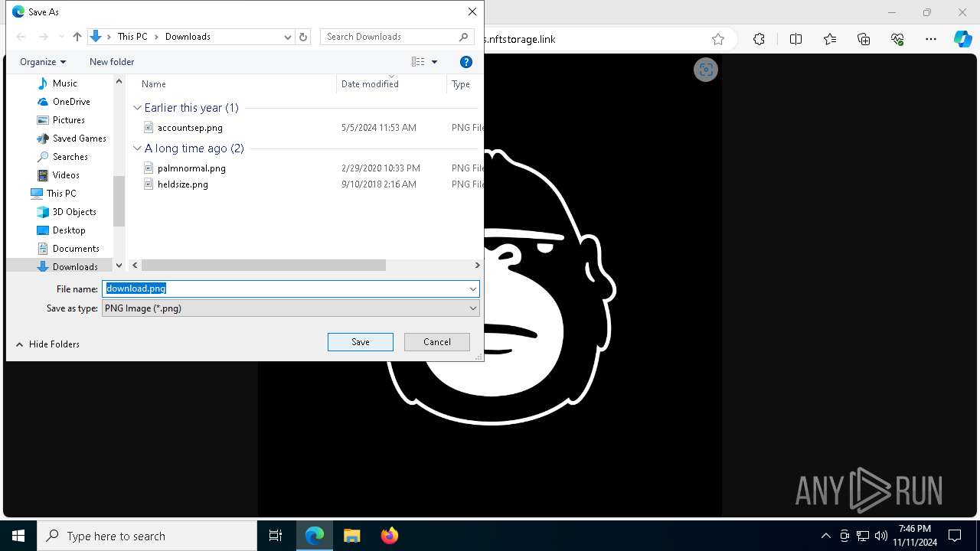The image size is (980, 551).
Task: Select OneDrive in the navigation tree
Action: pos(71,102)
